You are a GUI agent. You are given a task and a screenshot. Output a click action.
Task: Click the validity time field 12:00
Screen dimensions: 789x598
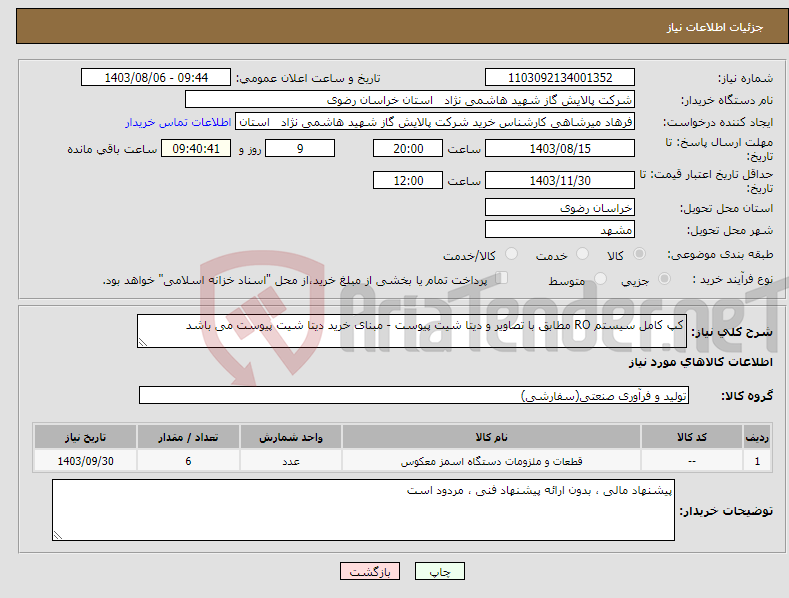[408, 180]
